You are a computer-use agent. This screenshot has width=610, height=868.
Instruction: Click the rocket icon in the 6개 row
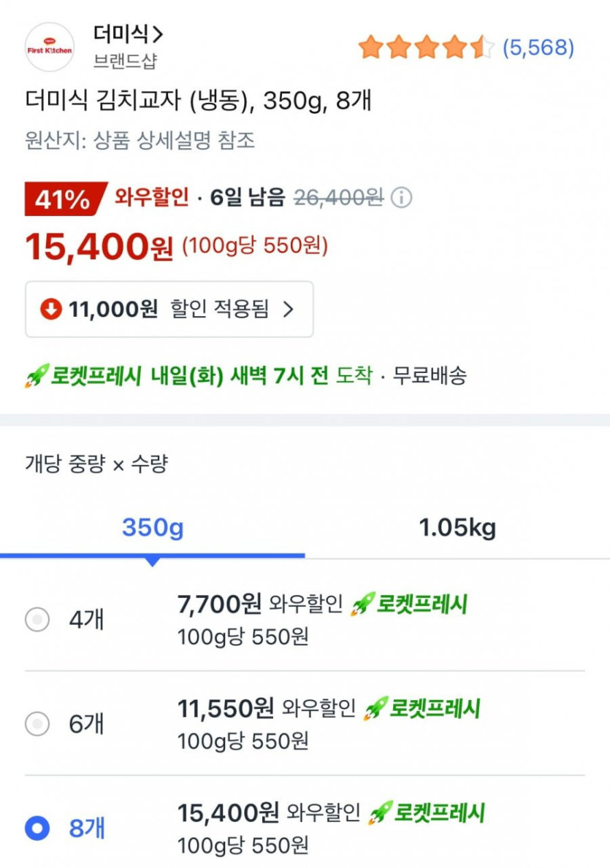(375, 708)
